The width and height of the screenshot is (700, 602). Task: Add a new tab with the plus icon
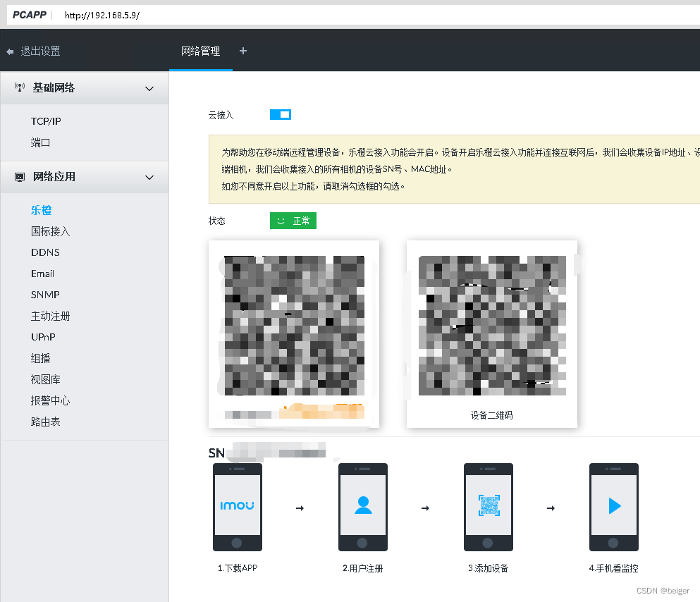coord(243,51)
